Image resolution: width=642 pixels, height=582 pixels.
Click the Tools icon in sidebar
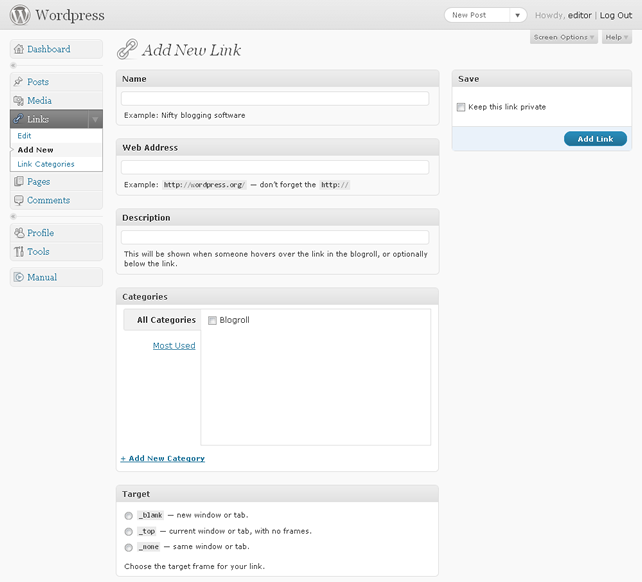tap(18, 251)
